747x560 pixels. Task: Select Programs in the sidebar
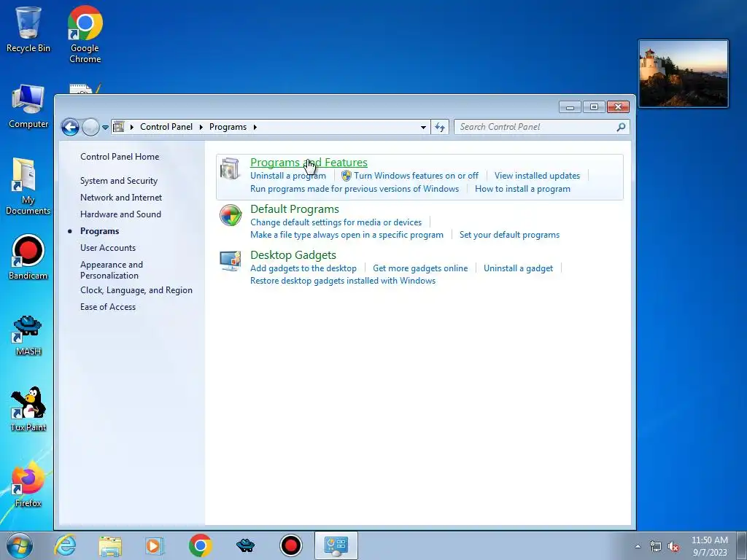pyautogui.click(x=99, y=231)
